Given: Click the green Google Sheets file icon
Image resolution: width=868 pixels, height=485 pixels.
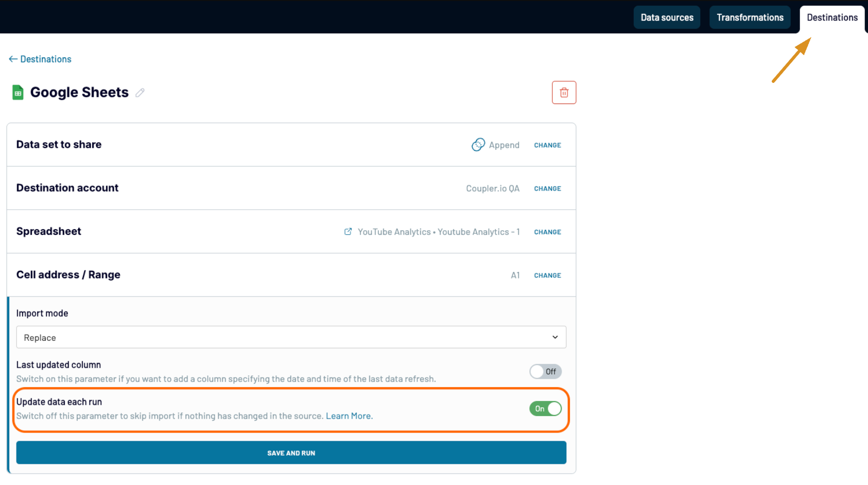Looking at the screenshot, I should click(18, 93).
